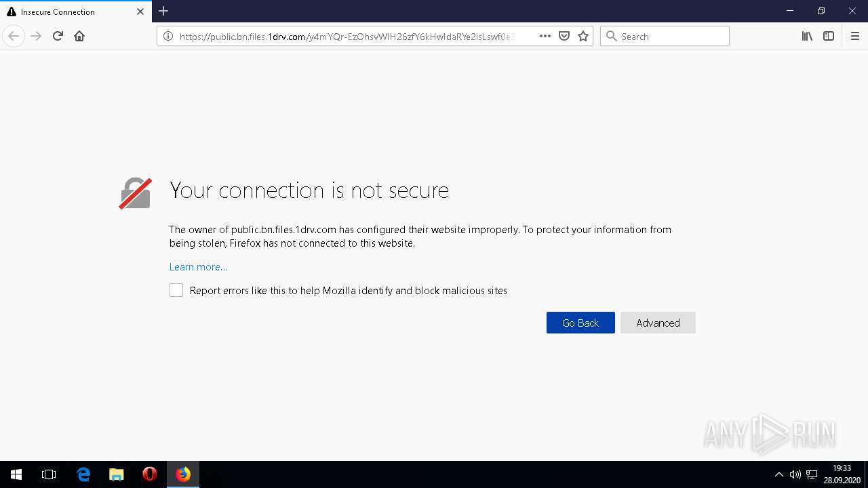Viewport: 868px width, 488px height.
Task: Open Task View on the taskbar
Action: 49,474
